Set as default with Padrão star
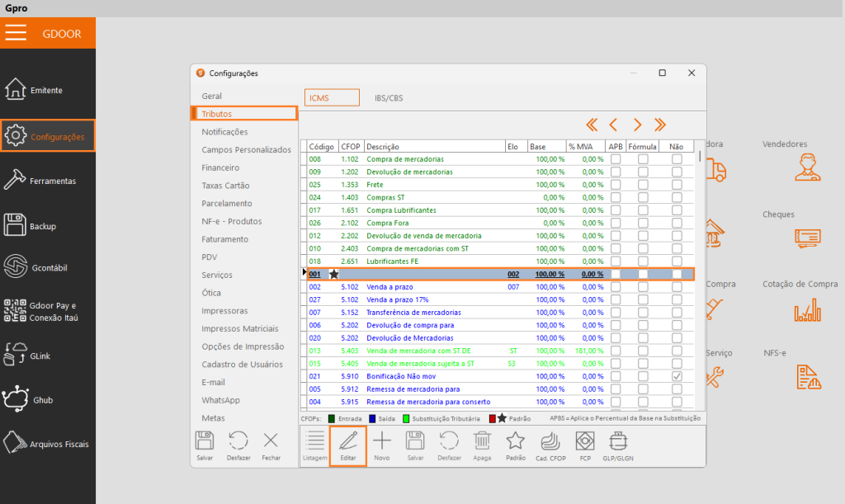This screenshot has width=845, height=504. (x=515, y=440)
